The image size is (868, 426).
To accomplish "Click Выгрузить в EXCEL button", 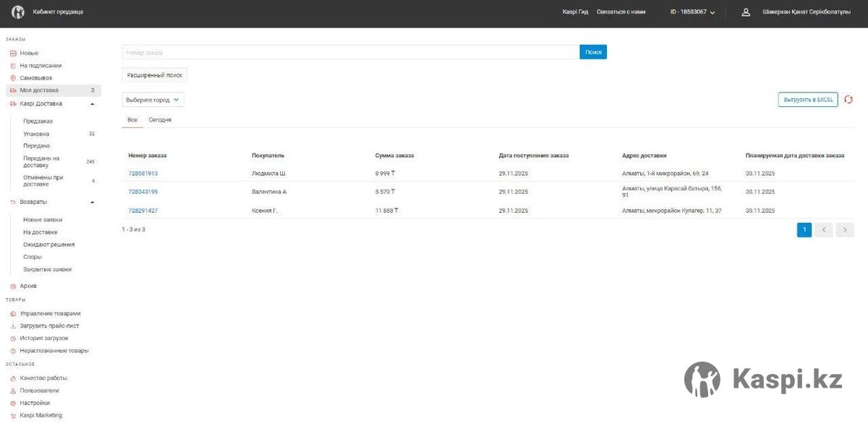I will 808,100.
